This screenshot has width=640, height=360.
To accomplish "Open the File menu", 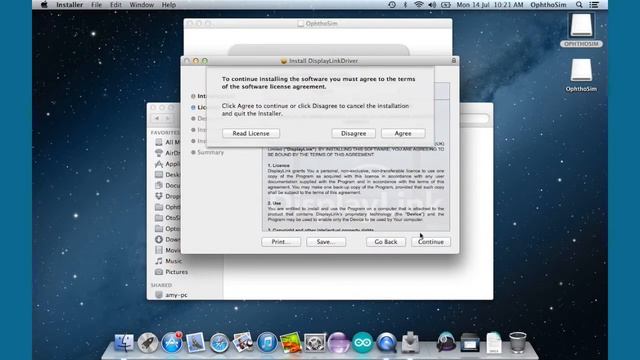I will [96, 5].
